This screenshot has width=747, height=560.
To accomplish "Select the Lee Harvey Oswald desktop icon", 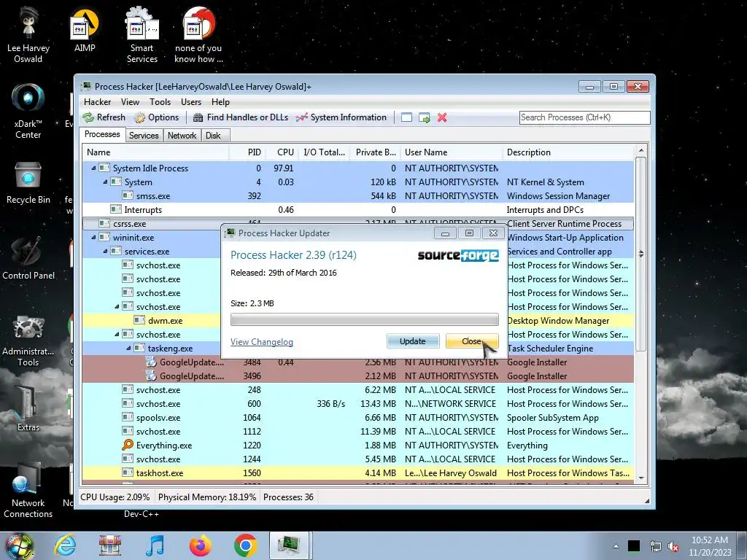I will (x=28, y=34).
